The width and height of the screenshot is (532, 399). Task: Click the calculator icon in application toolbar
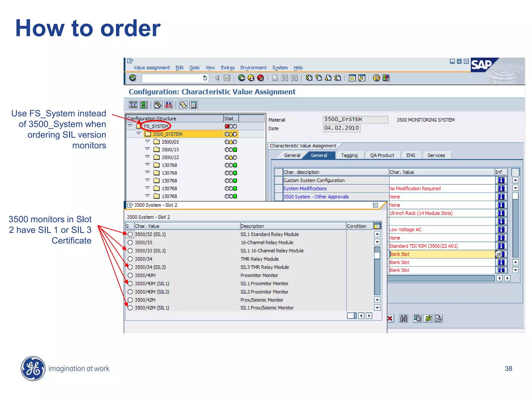coord(194,105)
